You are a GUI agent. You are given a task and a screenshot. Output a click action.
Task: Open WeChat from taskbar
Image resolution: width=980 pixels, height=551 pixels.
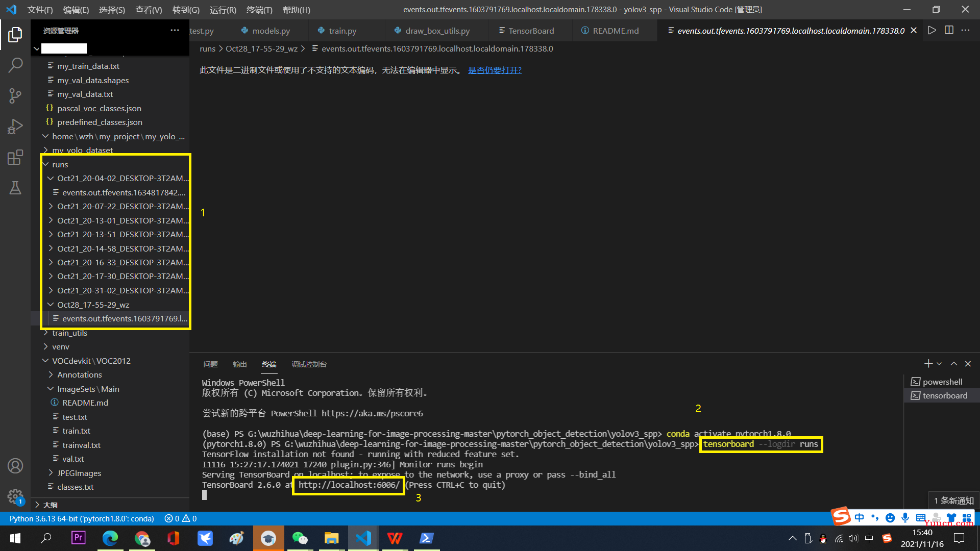(300, 538)
